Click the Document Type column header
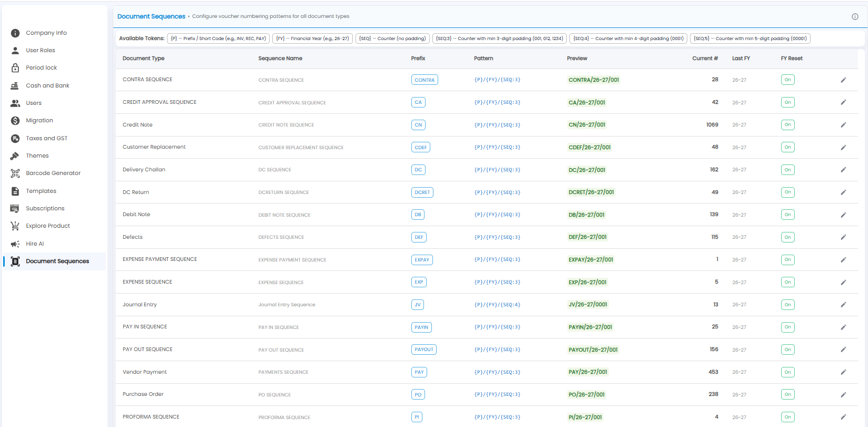This screenshot has height=427, width=868. coord(144,59)
